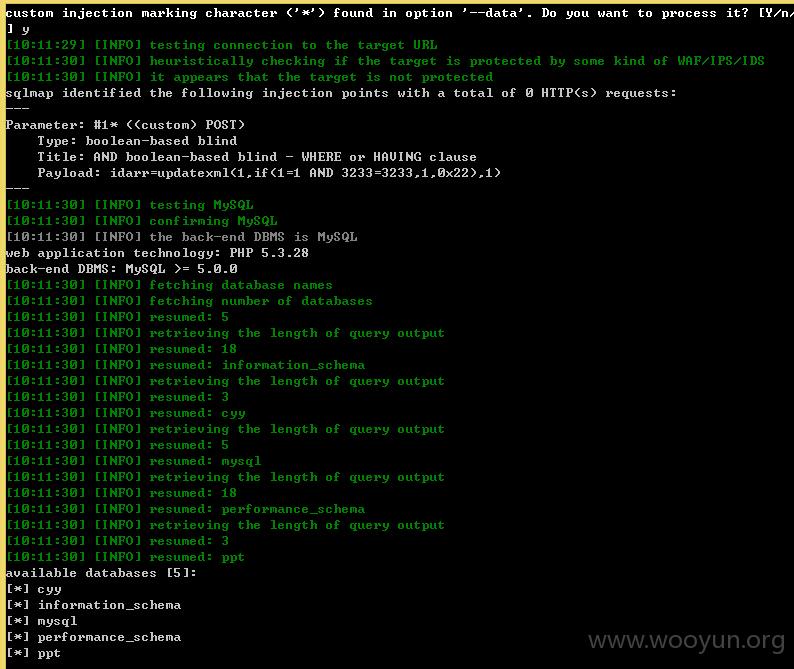
Task: Click the '[*] information_schema' database entry
Action: click(x=94, y=605)
